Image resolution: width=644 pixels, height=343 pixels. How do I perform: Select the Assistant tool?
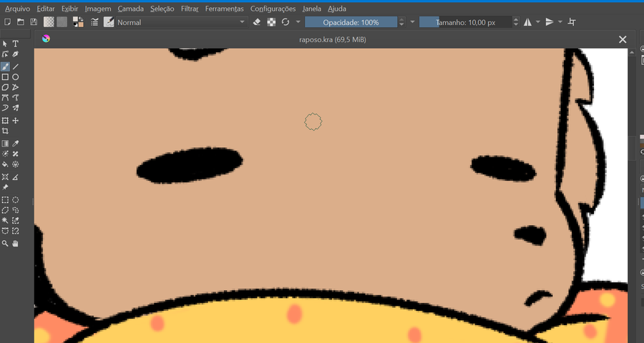[x=5, y=177]
